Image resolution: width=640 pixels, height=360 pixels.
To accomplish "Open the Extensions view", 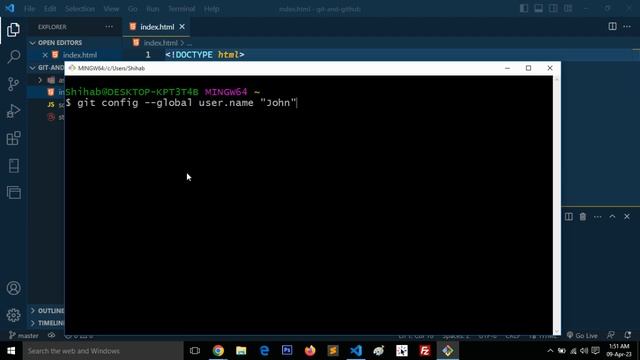I will pos(13,138).
